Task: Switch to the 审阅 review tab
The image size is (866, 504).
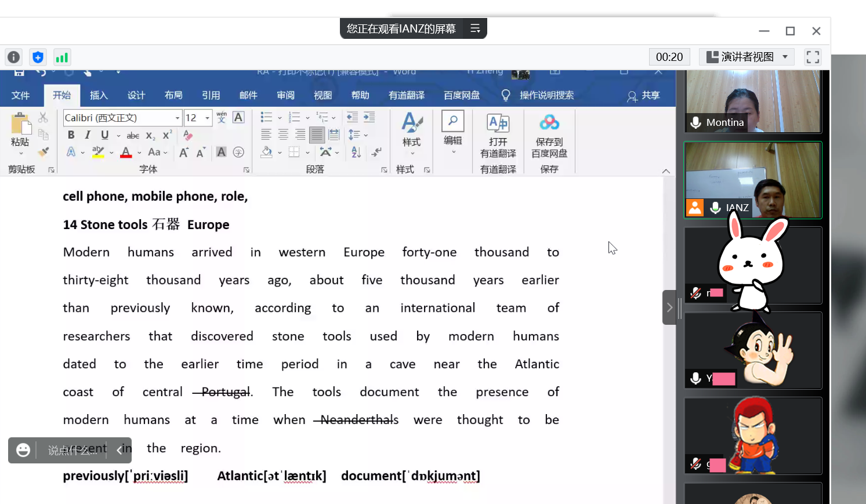Action: (285, 95)
